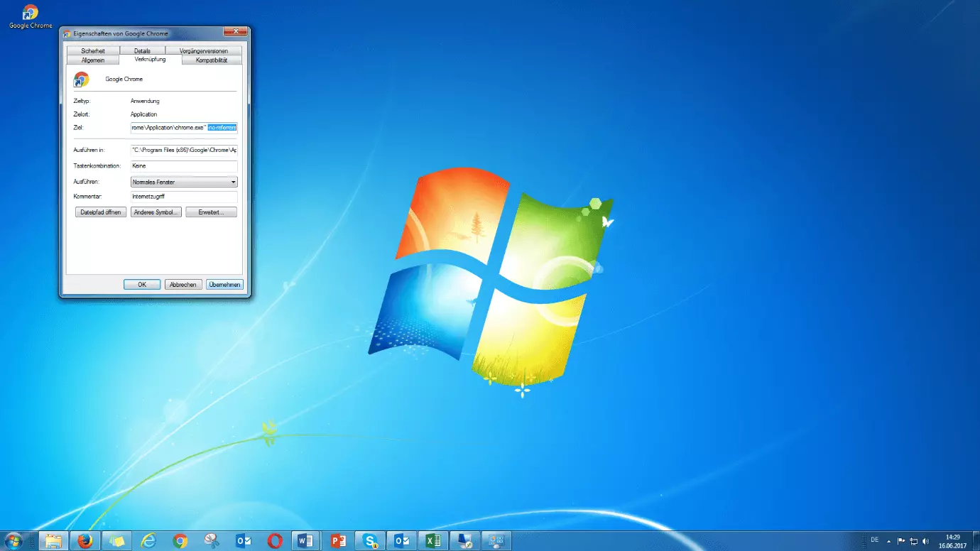Show hidden system tray icons
Screen dimensions: 980x551
click(x=888, y=541)
